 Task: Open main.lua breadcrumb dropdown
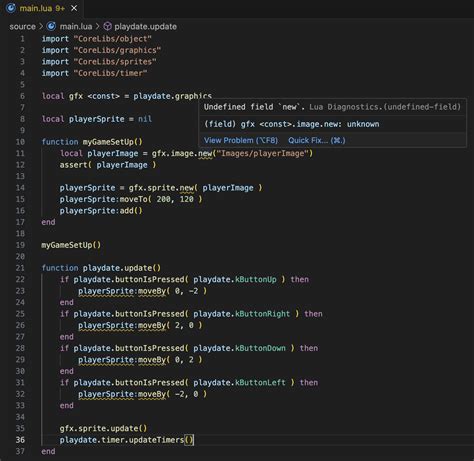point(76,26)
